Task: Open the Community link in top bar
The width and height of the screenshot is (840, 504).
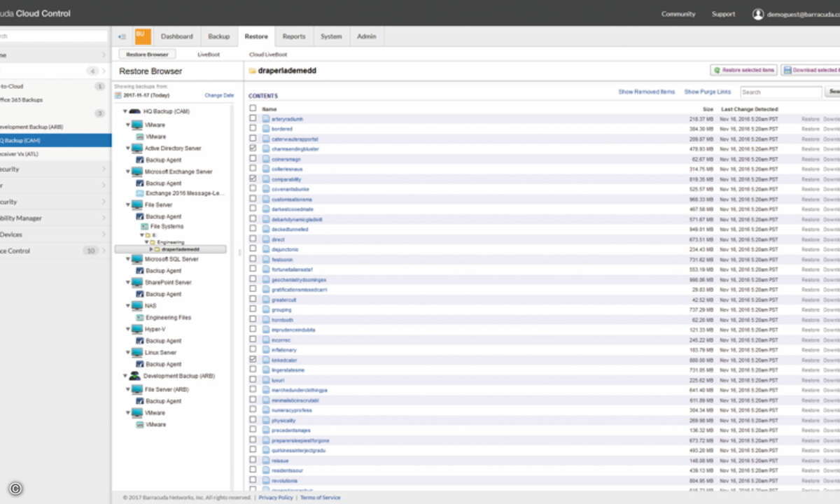Action: click(x=678, y=14)
